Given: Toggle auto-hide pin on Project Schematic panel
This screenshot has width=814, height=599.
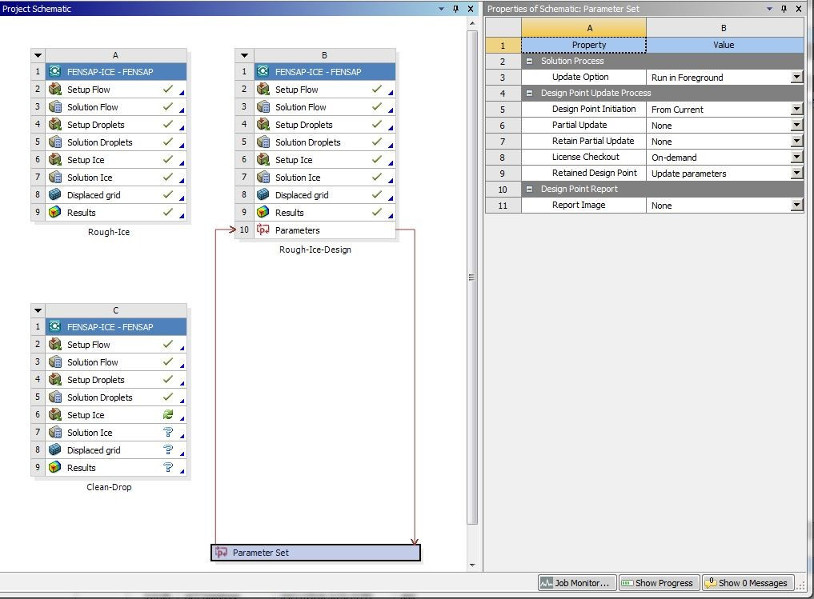Looking at the screenshot, I should 455,8.
